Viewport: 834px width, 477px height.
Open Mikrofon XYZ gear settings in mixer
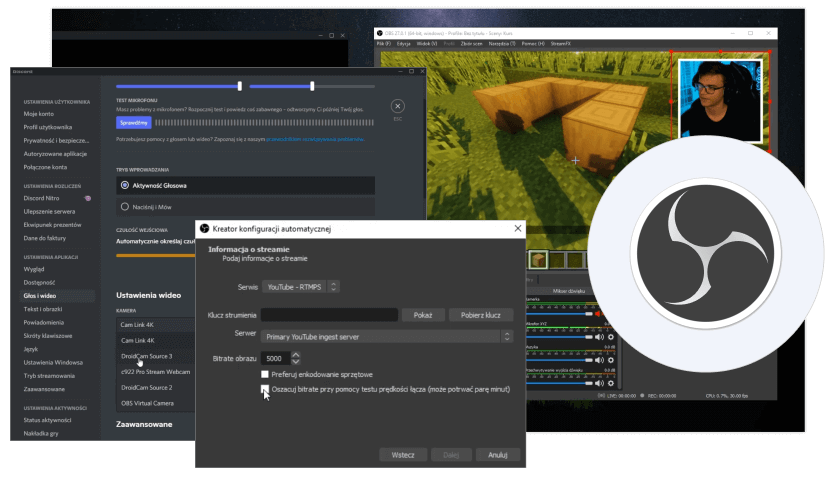pos(611,337)
